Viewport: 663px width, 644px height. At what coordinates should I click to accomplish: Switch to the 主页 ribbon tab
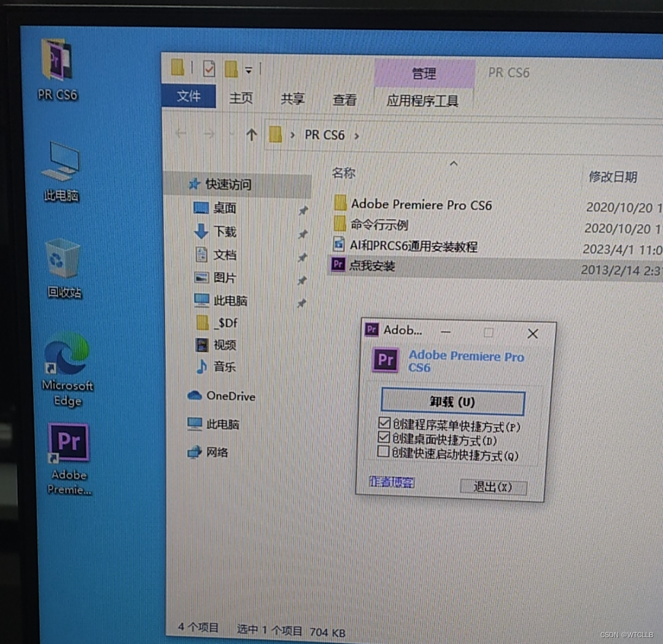tap(241, 98)
